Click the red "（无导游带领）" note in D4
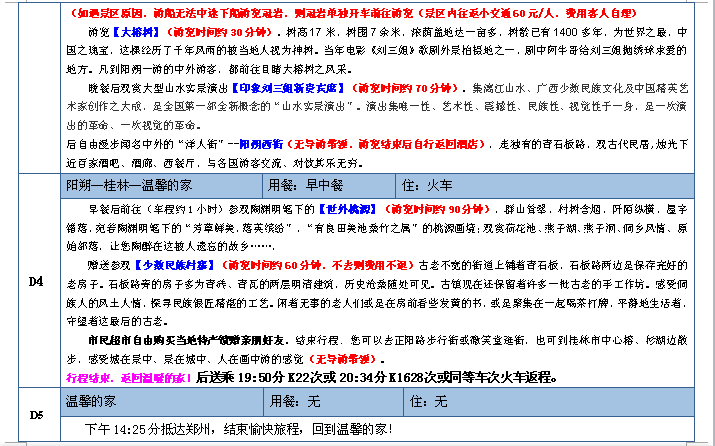 343,359
